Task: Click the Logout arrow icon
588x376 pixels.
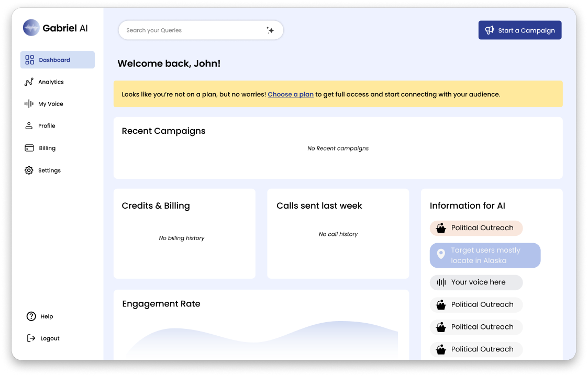Action: pos(31,338)
